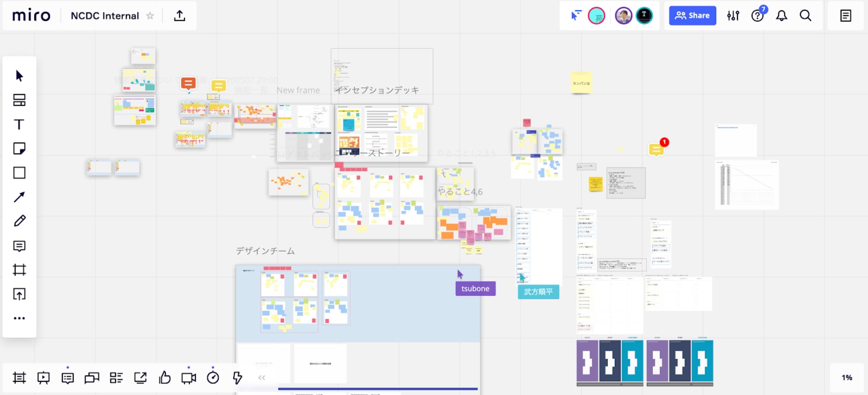Open the Templates tool
Image resolution: width=868 pixels, height=395 pixels.
point(19,100)
